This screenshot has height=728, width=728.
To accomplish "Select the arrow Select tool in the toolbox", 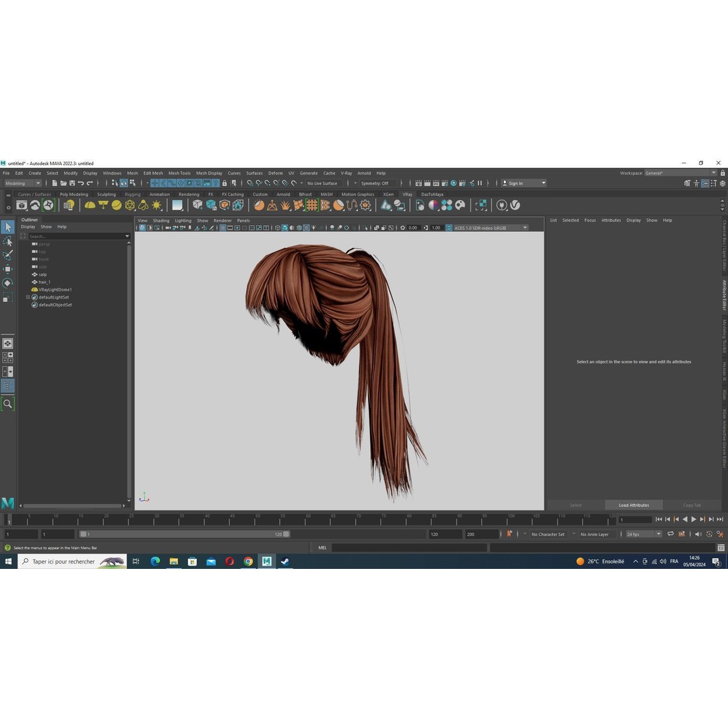I will pyautogui.click(x=7, y=227).
